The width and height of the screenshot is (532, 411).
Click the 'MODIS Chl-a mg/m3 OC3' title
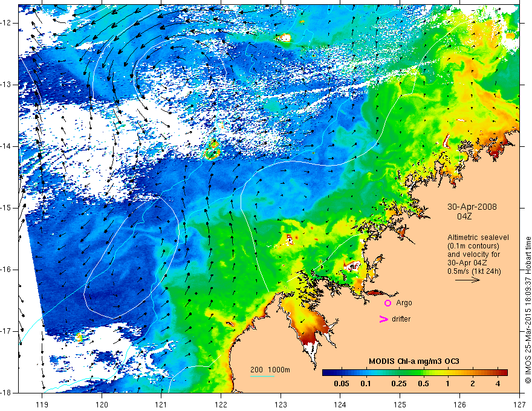(414, 361)
